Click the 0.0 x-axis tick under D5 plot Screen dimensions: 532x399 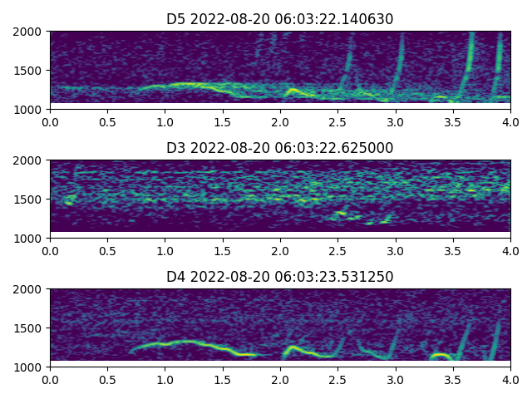pos(50,121)
